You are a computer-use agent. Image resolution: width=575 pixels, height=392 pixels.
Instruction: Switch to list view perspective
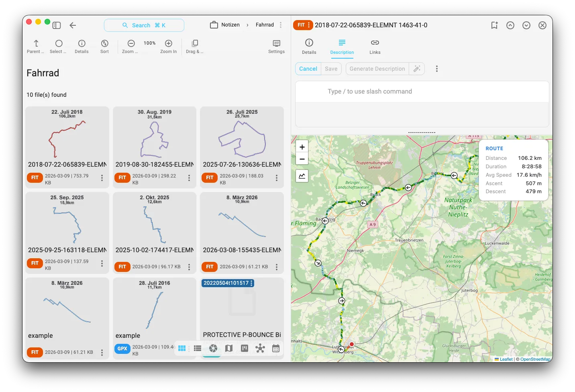click(198, 348)
